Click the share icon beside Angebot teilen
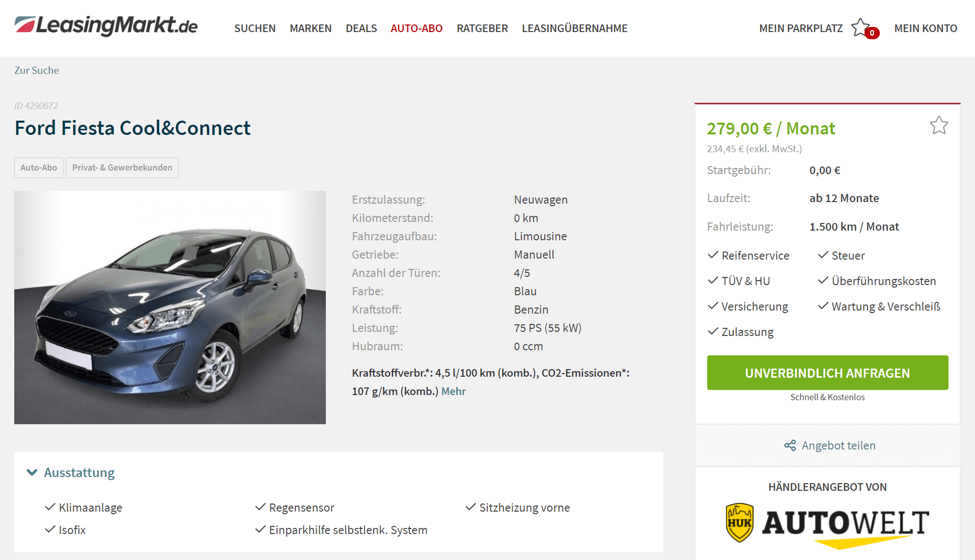975x560 pixels. point(790,445)
